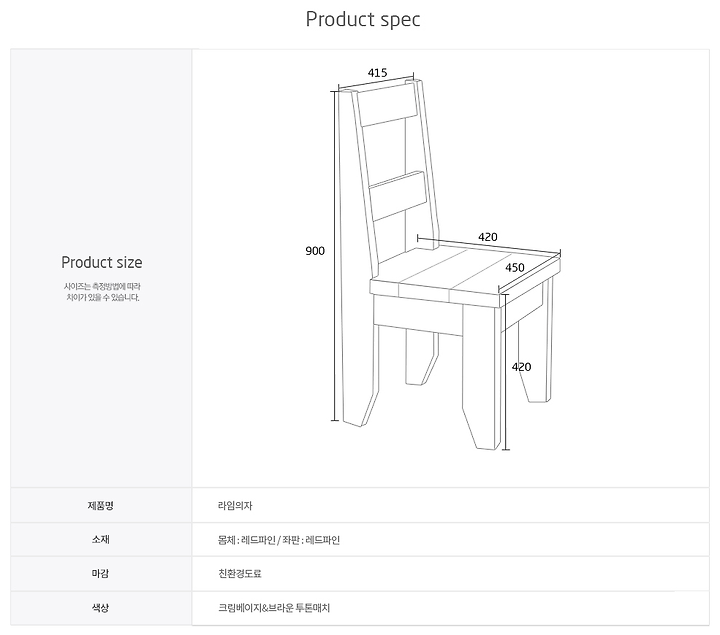Click the 420 seat height dimension
Viewport: 720px width, 635px height.
click(521, 367)
